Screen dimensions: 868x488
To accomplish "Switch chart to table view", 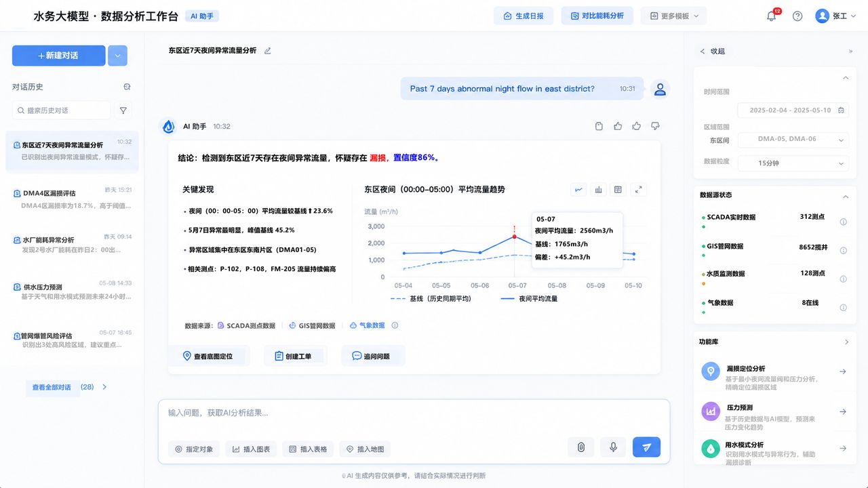I will coord(618,190).
